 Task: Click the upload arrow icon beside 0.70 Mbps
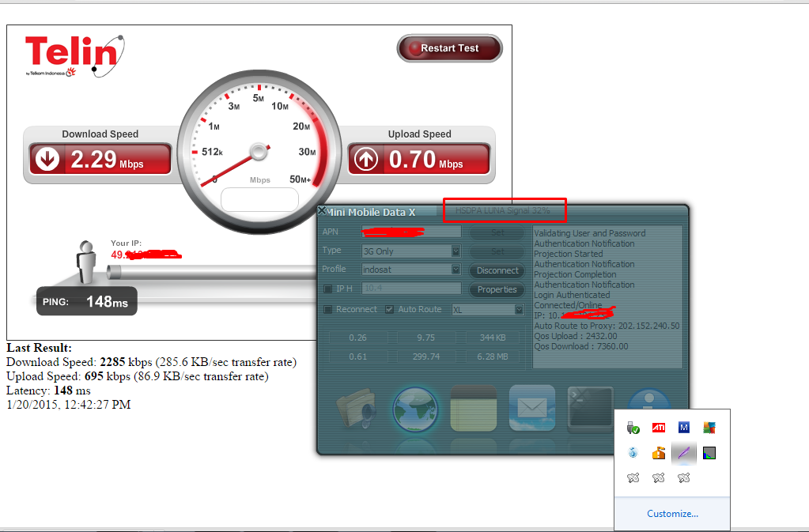pyautogui.click(x=366, y=159)
